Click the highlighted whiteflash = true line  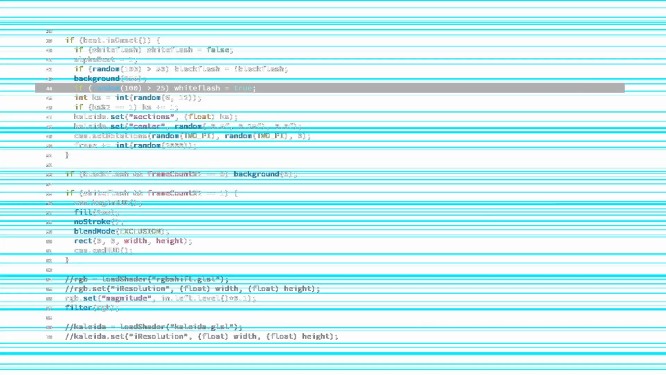(330, 88)
